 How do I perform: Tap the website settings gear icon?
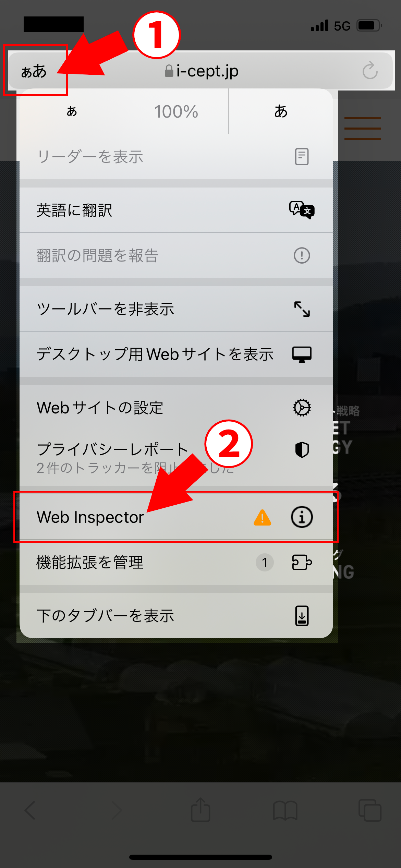coord(302,408)
